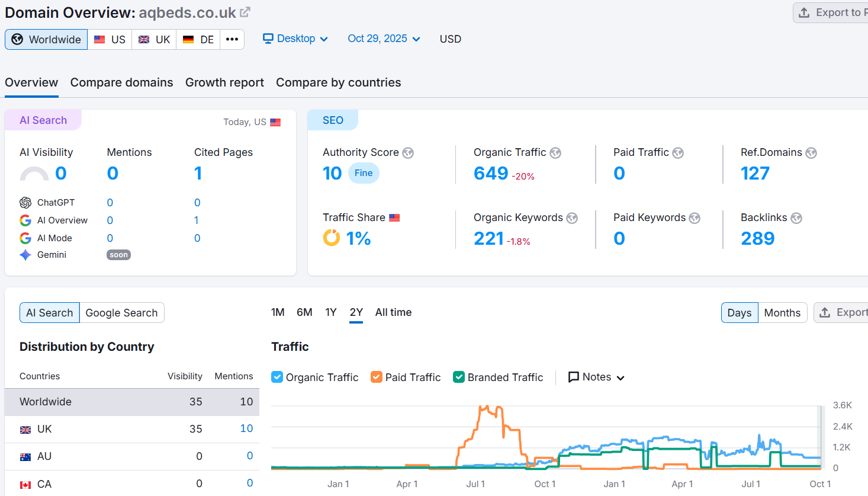Click the far-right edge of the traffic chart timeline
The image size is (868, 496).
pyautogui.click(x=821, y=437)
